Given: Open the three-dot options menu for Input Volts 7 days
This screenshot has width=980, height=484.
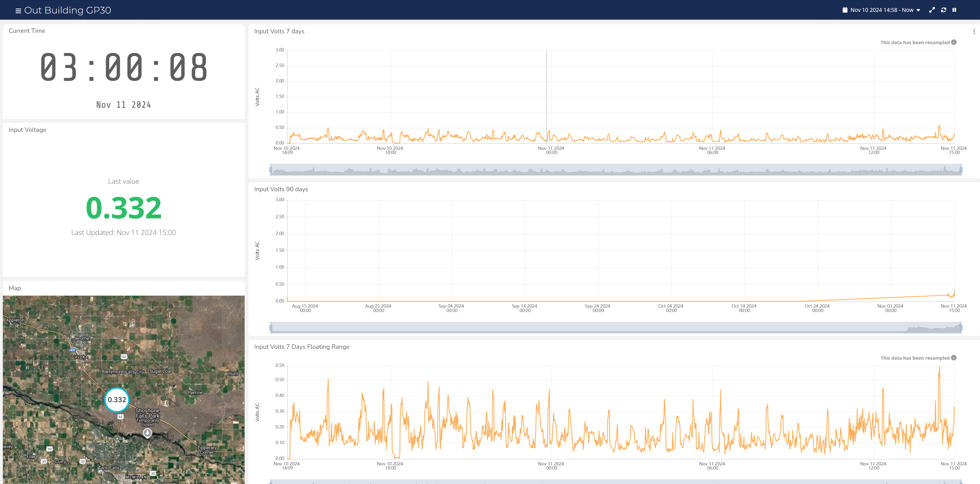Looking at the screenshot, I should click(x=974, y=32).
